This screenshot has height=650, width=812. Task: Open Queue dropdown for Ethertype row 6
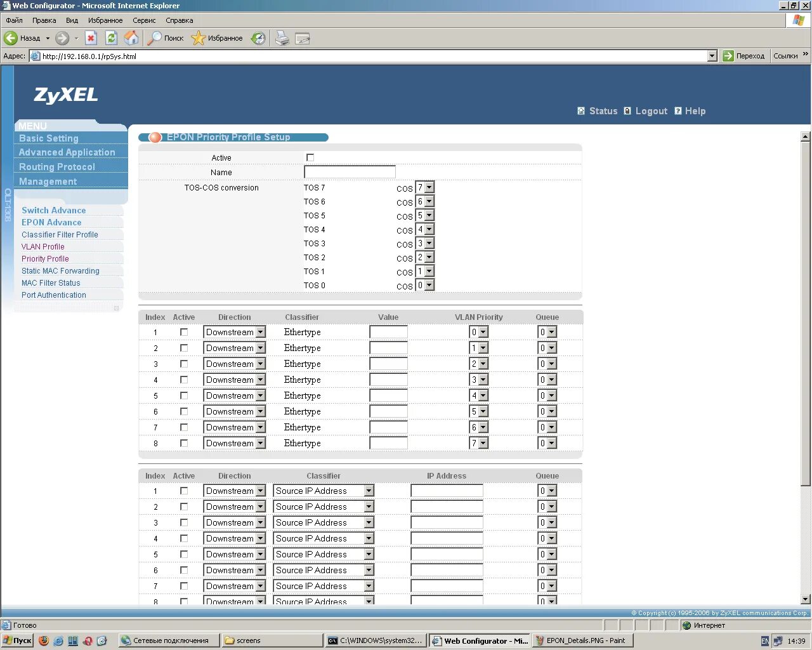click(547, 411)
